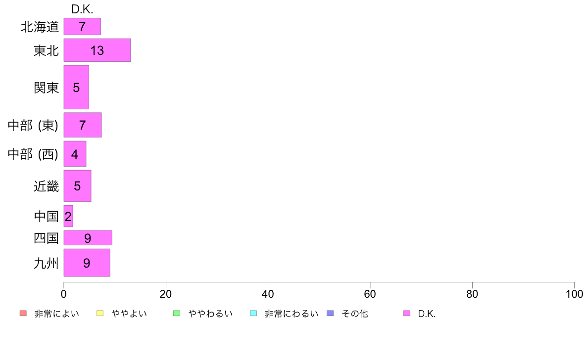Click the 100 tick label on axis
The image size is (588, 364).
tap(574, 294)
